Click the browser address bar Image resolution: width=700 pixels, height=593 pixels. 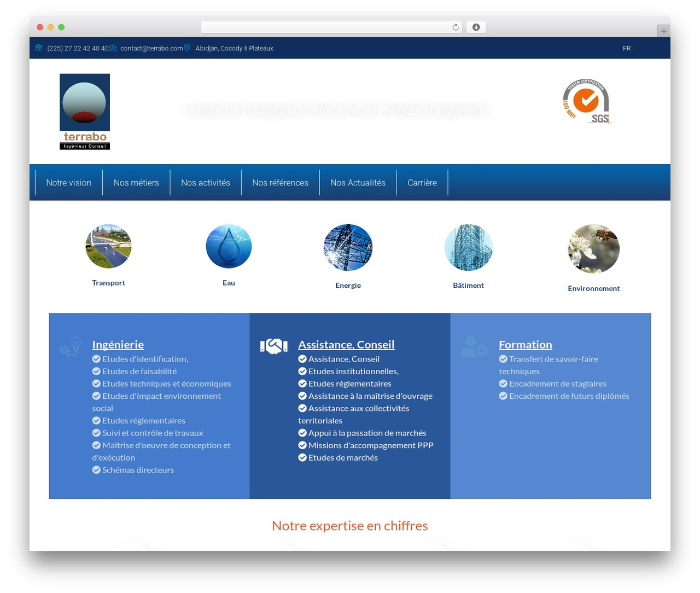click(x=331, y=27)
